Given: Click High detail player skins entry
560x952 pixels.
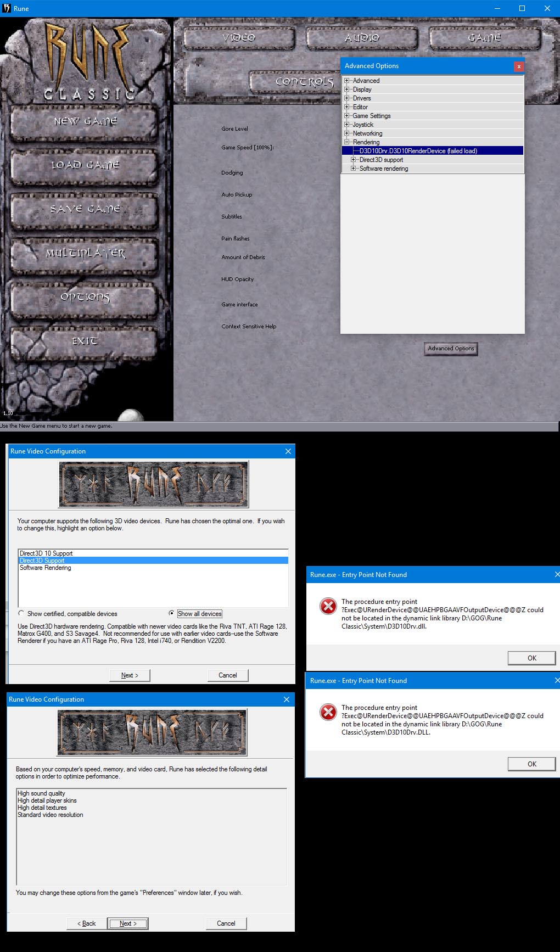Looking at the screenshot, I should point(47,800).
